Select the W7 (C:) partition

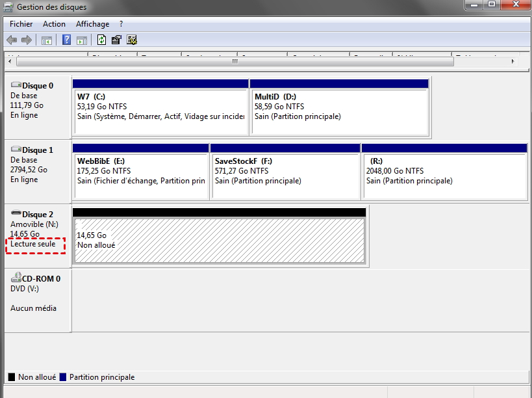pos(160,107)
